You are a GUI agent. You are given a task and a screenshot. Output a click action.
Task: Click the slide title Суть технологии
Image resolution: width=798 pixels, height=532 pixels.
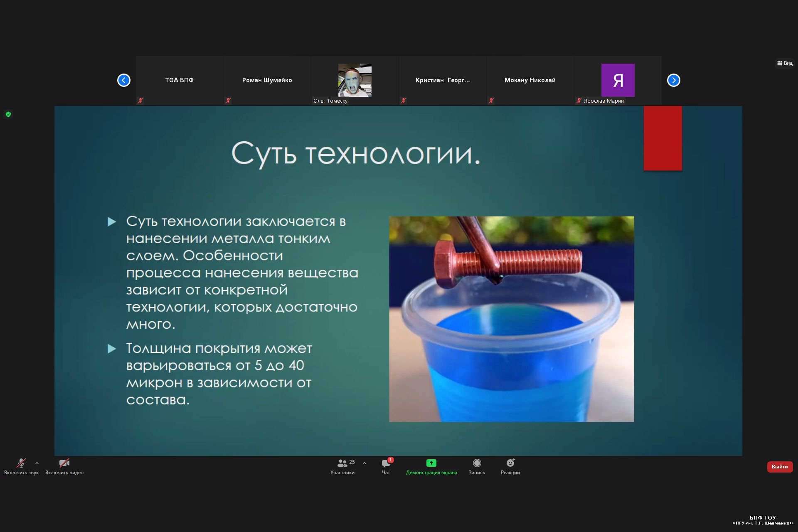click(x=356, y=154)
